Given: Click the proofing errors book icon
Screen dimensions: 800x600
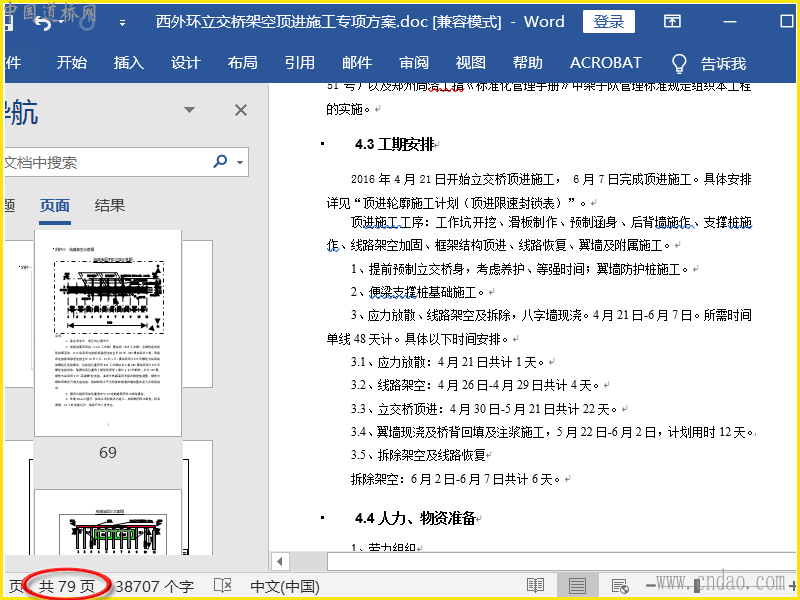Looking at the screenshot, I should (222, 585).
